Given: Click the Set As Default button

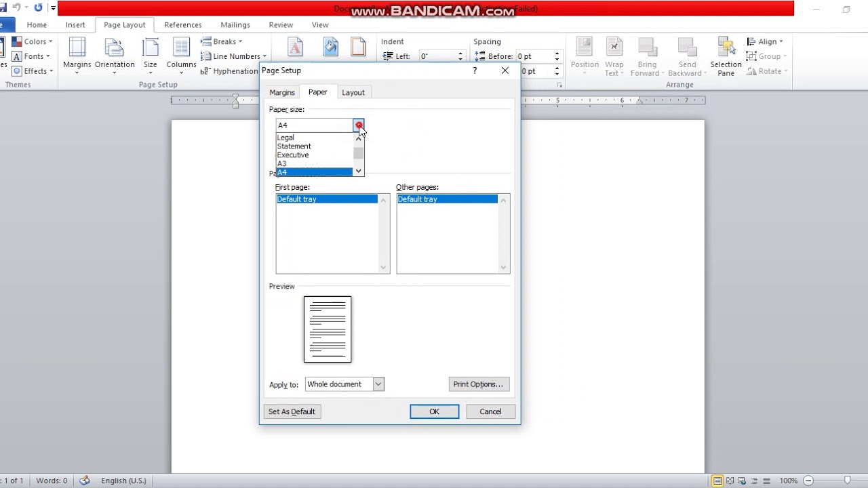Looking at the screenshot, I should (x=292, y=411).
